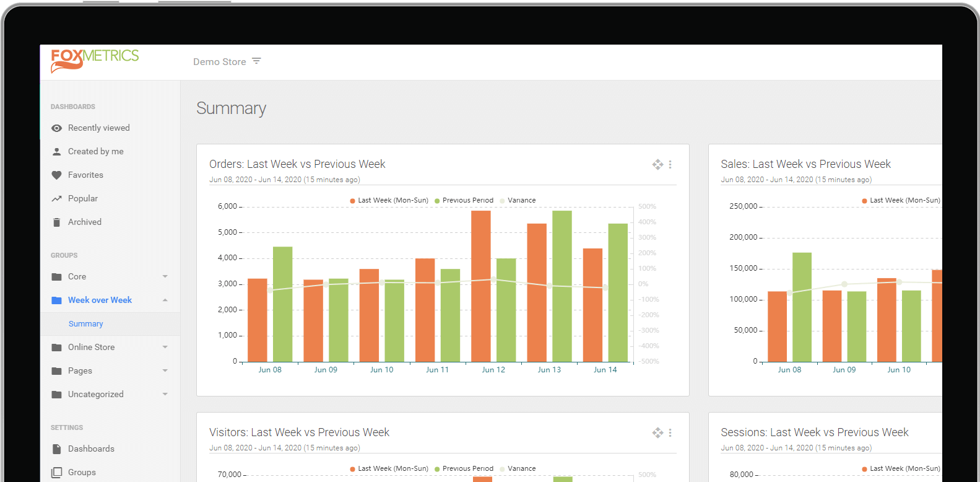
Task: Click Visitors: Last Week vs Previous Week title
Action: click(299, 432)
